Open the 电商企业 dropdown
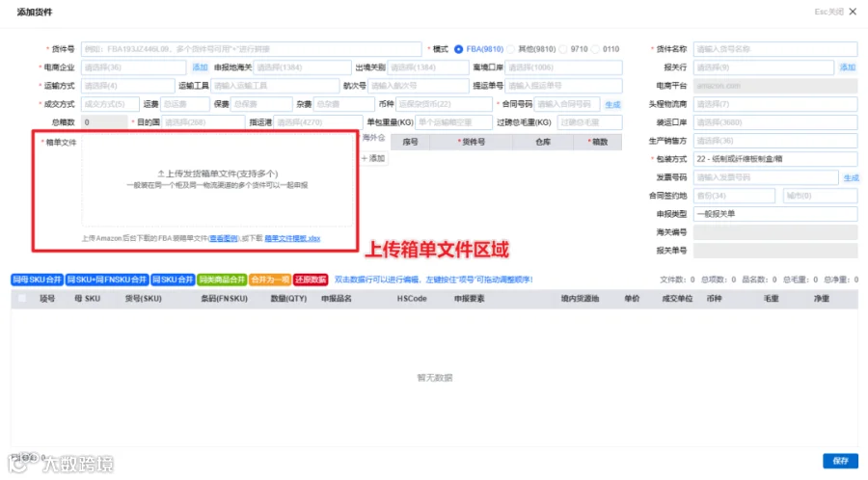Viewport: 868px width, 480px height. 133,67
